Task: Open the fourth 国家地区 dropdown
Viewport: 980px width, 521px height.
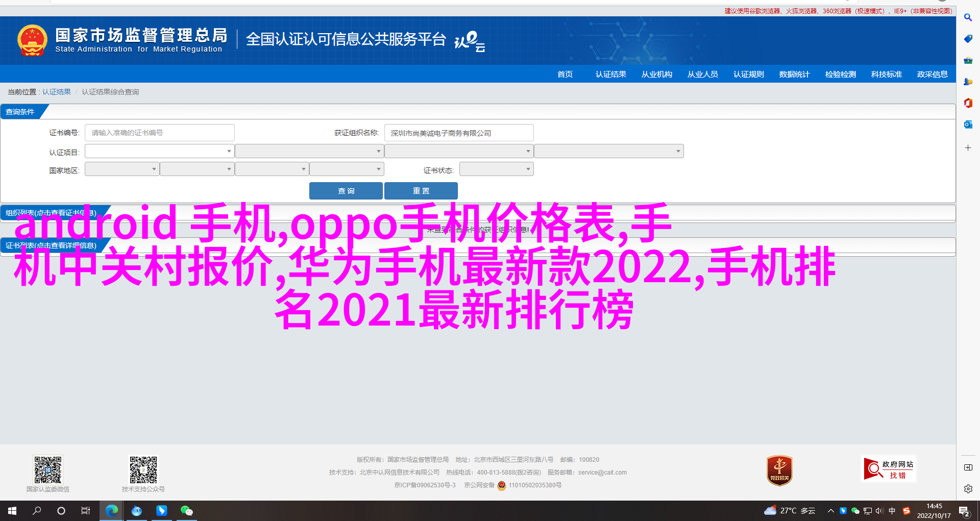Action: pyautogui.click(x=347, y=169)
